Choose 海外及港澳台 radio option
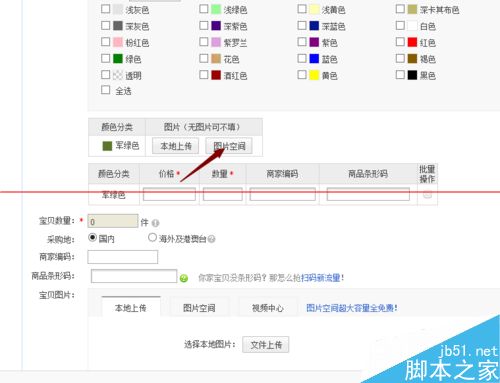The image size is (500, 383). (152, 238)
